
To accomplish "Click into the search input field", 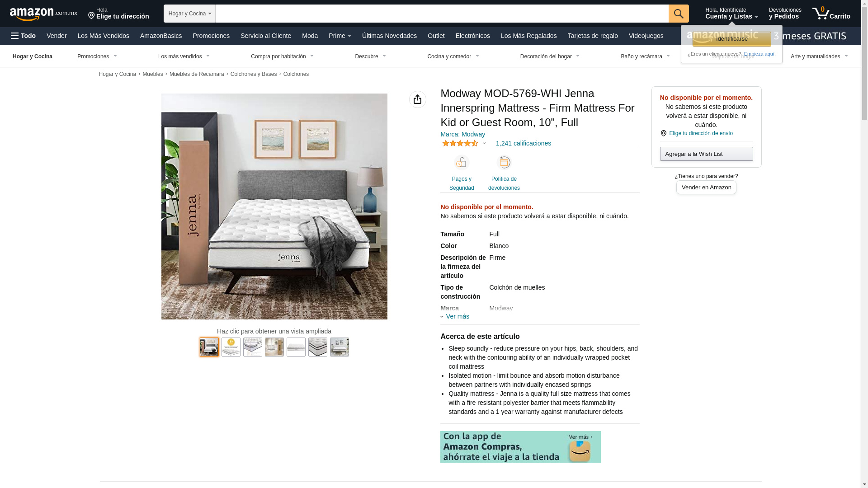I will pos(442,14).
